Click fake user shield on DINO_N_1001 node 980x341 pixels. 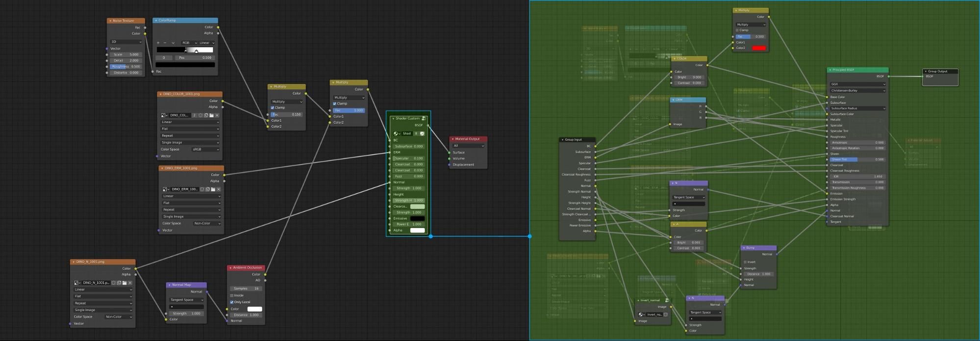pos(114,283)
